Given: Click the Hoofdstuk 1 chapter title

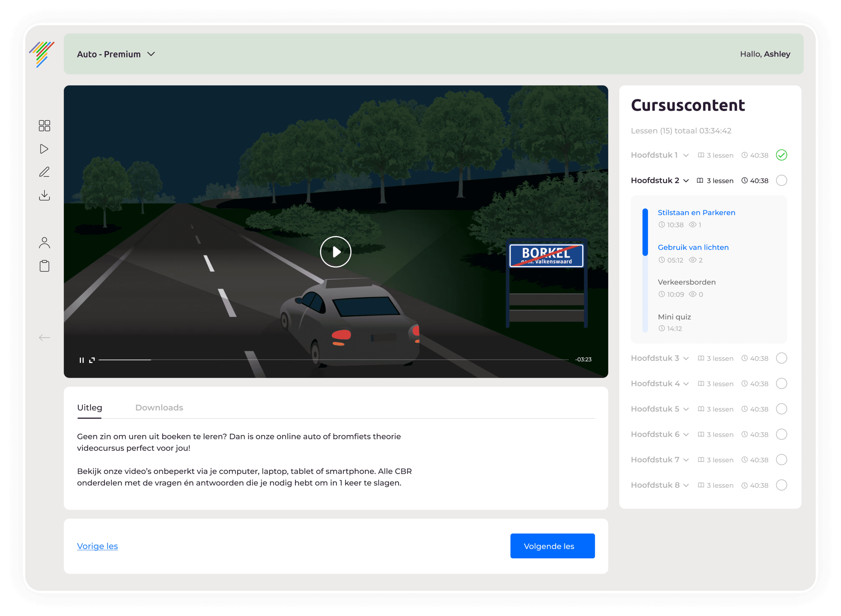Looking at the screenshot, I should point(655,155).
